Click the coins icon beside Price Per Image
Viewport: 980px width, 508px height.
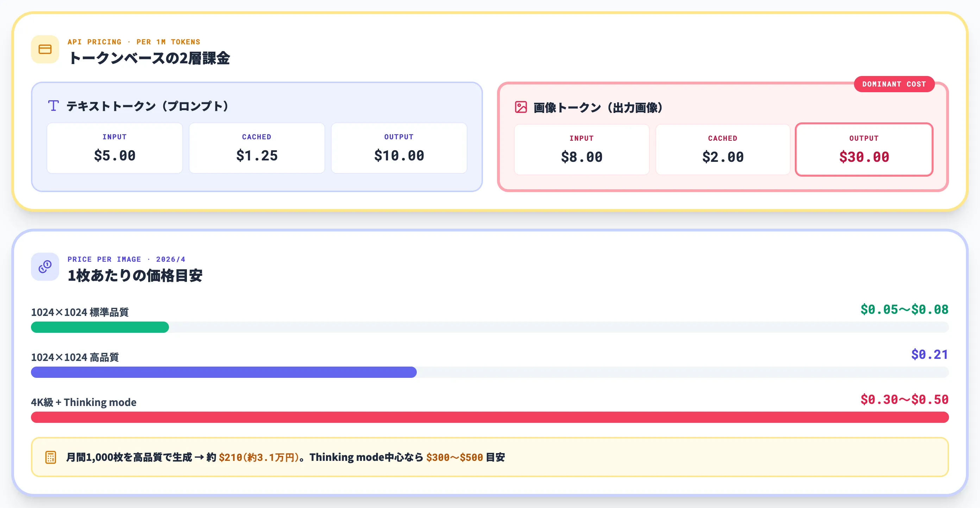[45, 267]
